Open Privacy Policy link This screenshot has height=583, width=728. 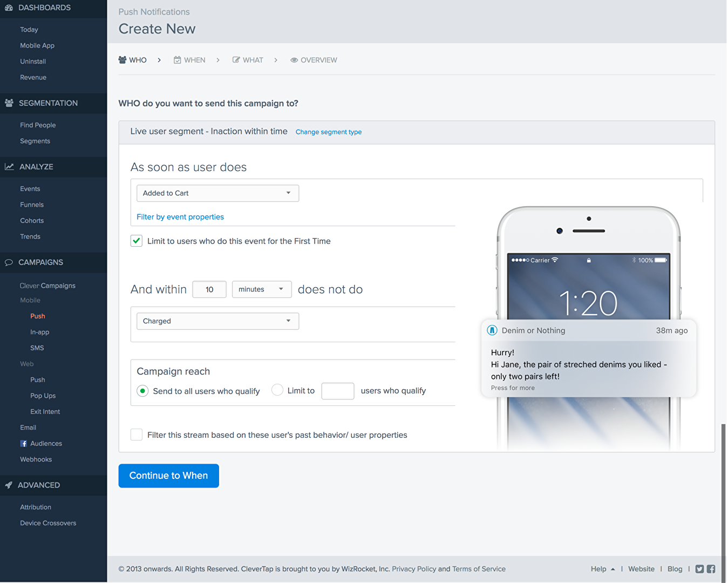414,569
